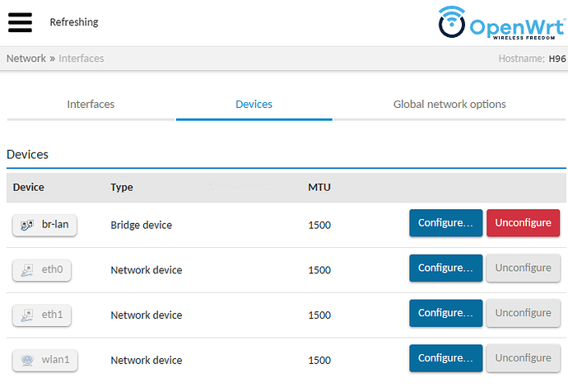Click the Devices section heading
This screenshot has width=568, height=392.
[27, 155]
